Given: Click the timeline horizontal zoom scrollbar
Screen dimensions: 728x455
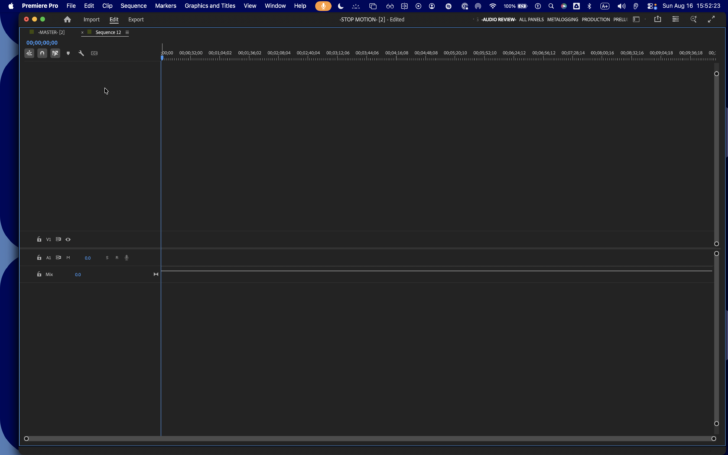Looking at the screenshot, I should coord(370,439).
